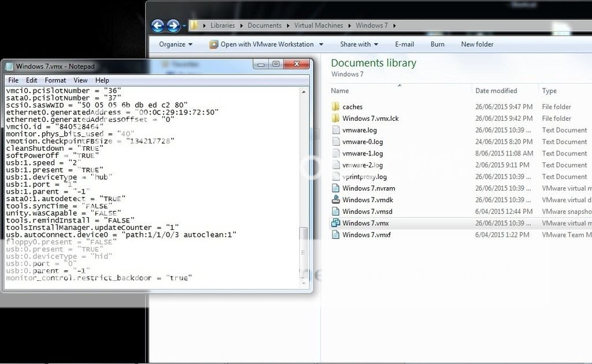
Task: Open Notepad File menu
Action: click(x=13, y=80)
